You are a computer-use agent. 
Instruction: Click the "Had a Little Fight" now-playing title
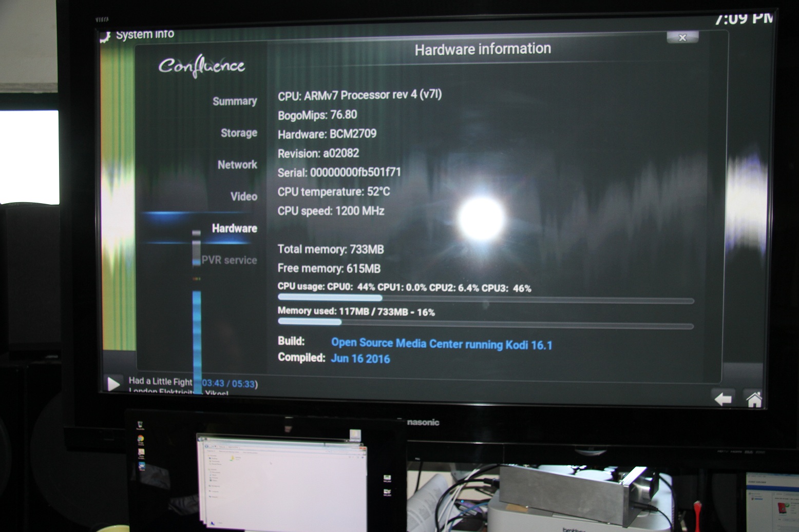(x=160, y=381)
